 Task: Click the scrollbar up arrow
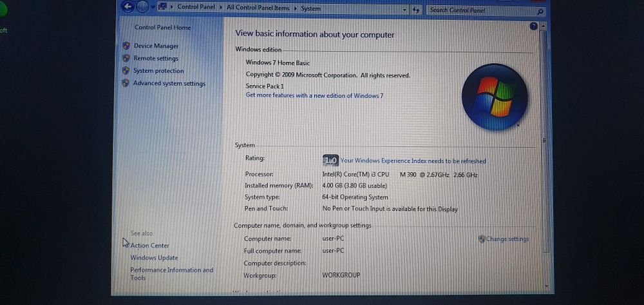[x=544, y=26]
